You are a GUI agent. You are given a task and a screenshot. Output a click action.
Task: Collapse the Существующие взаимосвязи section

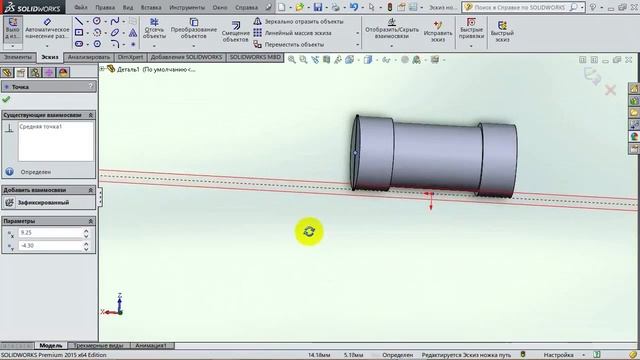tap(91, 115)
